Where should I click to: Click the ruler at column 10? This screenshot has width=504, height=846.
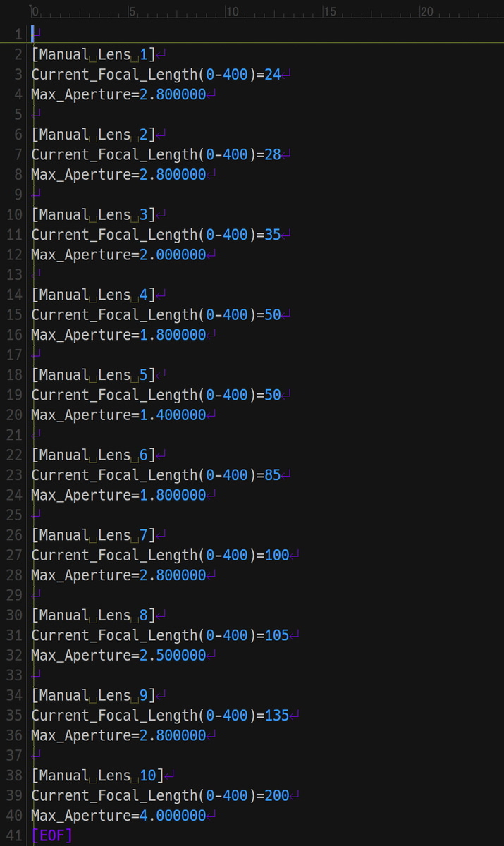[232, 12]
